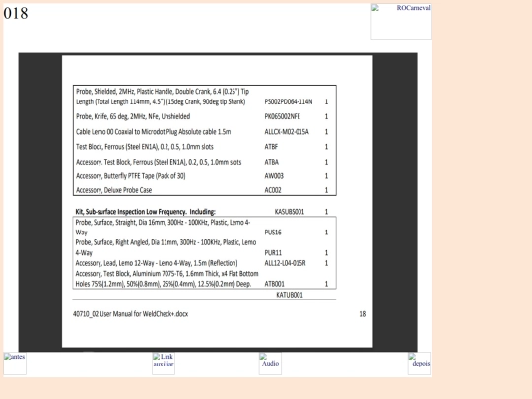Click 'Probe, Surface, Straight, Dia 16mm' text
532x399 pixels.
163,228
